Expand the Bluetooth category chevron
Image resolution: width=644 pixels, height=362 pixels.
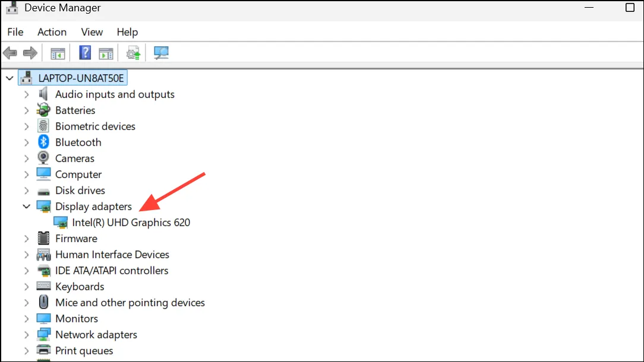click(x=26, y=142)
